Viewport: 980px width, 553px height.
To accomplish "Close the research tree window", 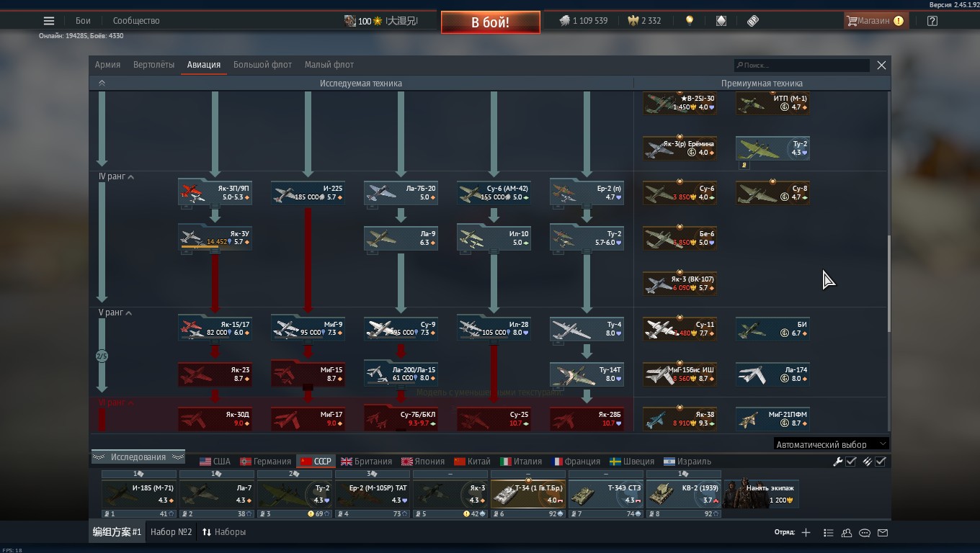I will pos(881,65).
